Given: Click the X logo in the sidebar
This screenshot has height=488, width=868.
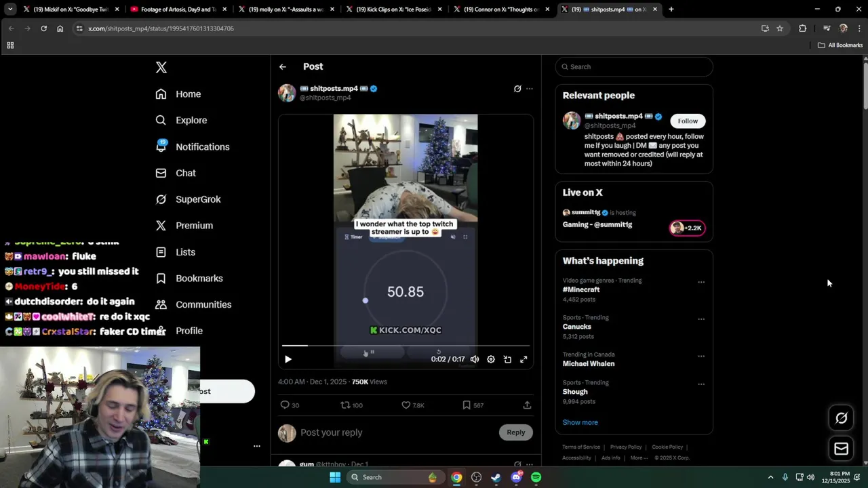Looking at the screenshot, I should tap(161, 67).
